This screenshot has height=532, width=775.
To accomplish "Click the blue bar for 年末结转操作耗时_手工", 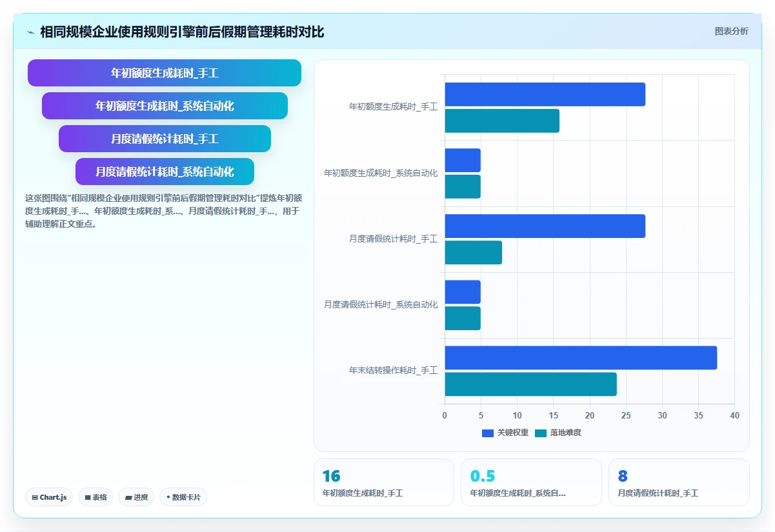I will tap(581, 358).
